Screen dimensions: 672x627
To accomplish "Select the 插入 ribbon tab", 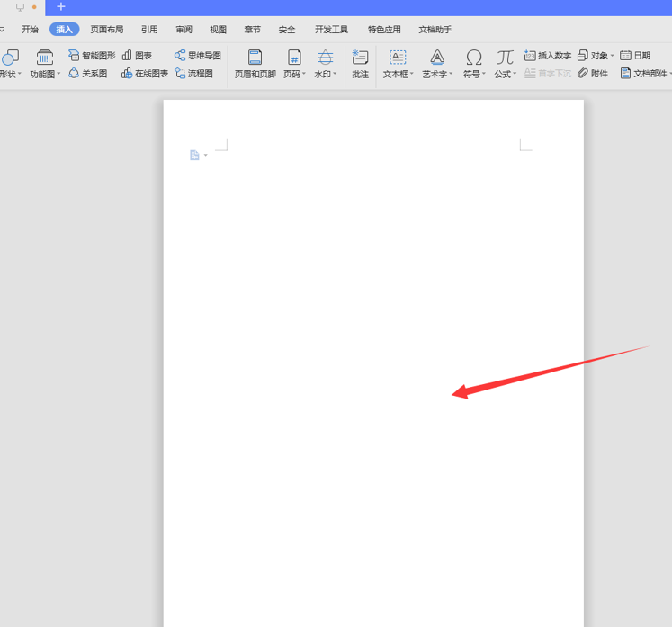I will (64, 29).
